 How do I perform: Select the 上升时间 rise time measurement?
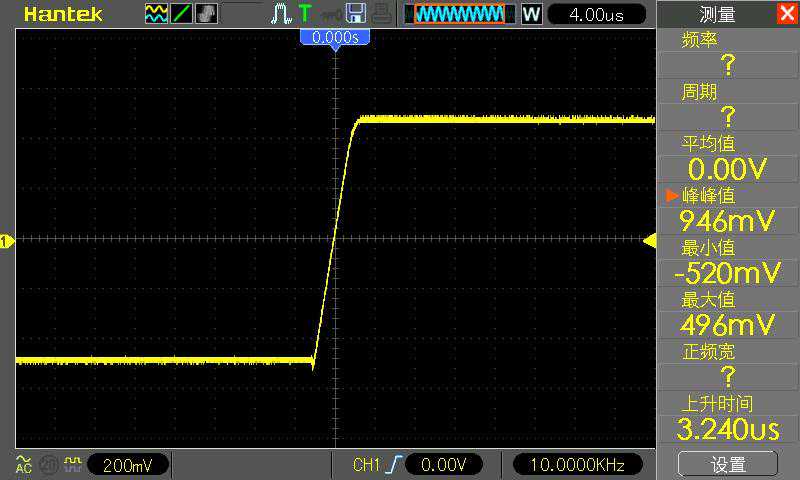pyautogui.click(x=727, y=418)
